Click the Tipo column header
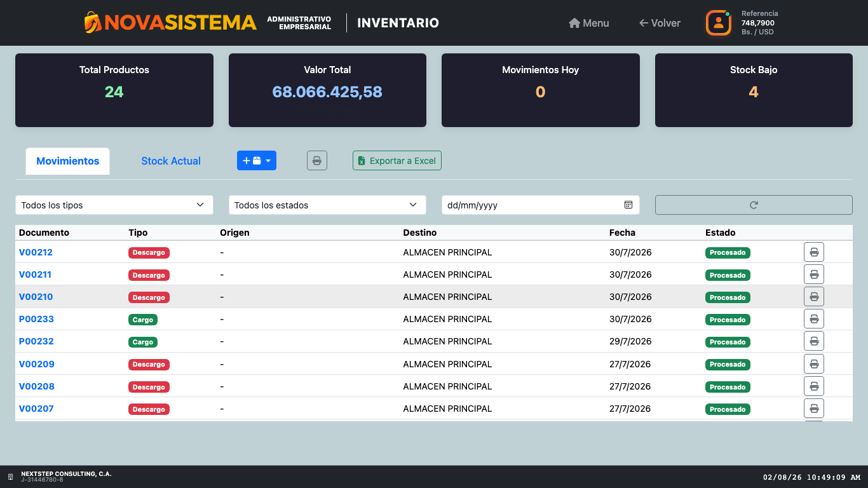This screenshot has height=488, width=868. click(x=138, y=233)
